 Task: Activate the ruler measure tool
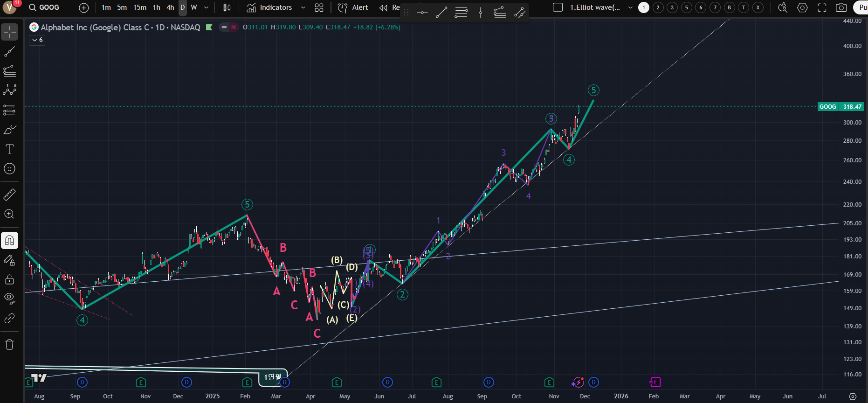pyautogui.click(x=9, y=195)
